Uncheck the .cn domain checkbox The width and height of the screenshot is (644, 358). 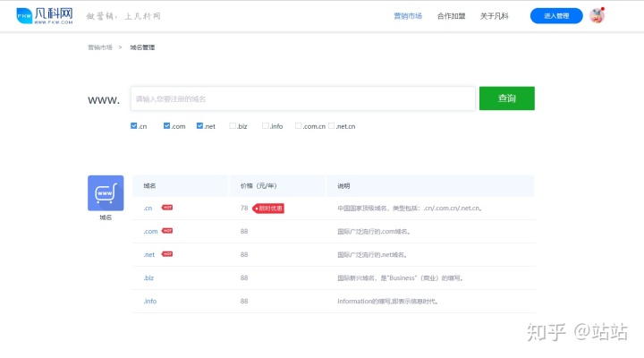click(134, 126)
